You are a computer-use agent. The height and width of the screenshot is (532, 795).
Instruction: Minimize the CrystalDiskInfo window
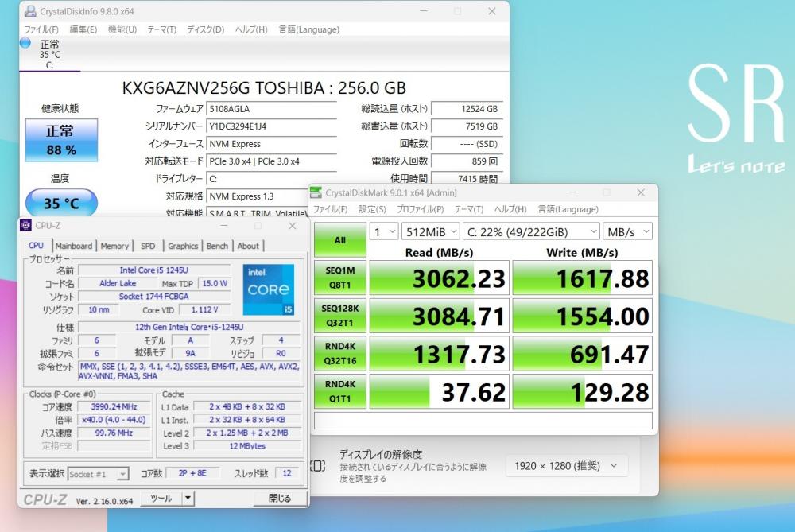click(x=424, y=11)
